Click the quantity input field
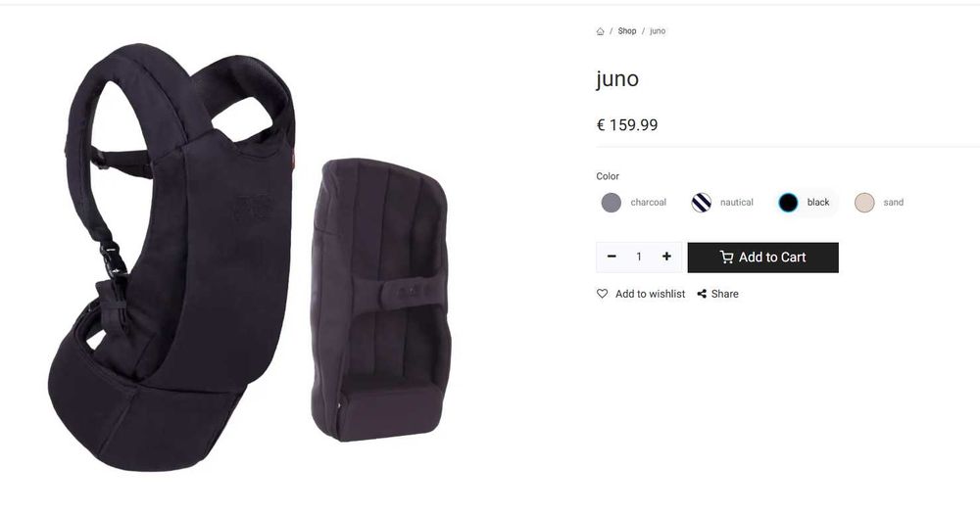Image resolution: width=980 pixels, height=516 pixels. (639, 257)
